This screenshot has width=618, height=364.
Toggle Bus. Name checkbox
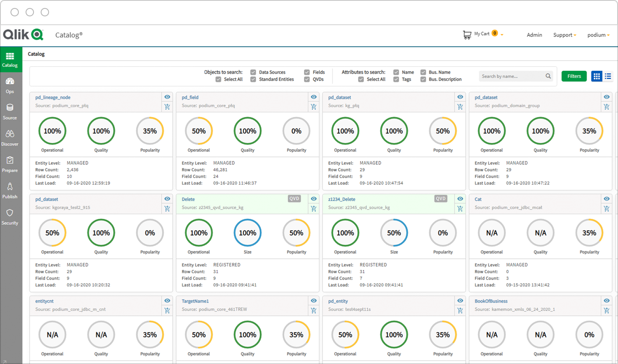coord(423,72)
